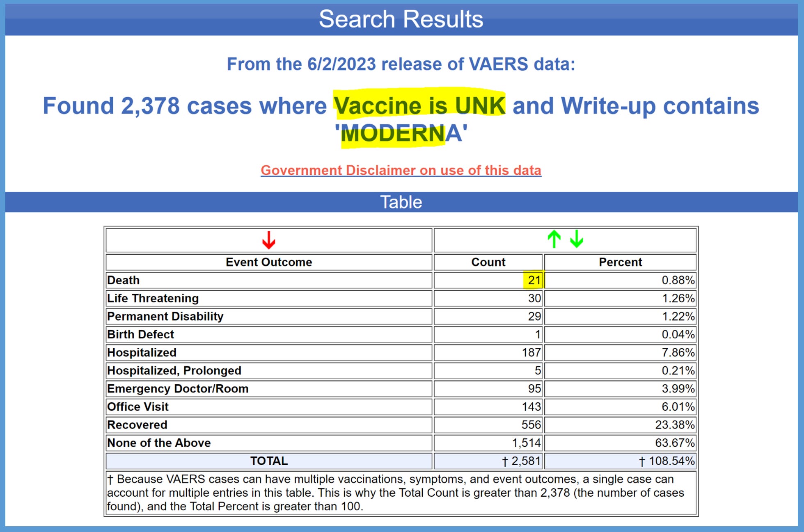Click the 1.22% percent cell
Image resolution: width=804 pixels, height=532 pixels.
click(x=620, y=316)
